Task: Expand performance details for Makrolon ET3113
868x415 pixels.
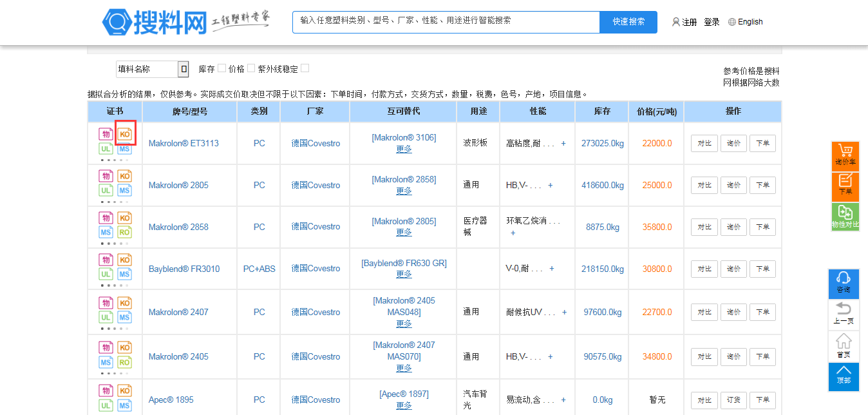Action: (x=563, y=144)
